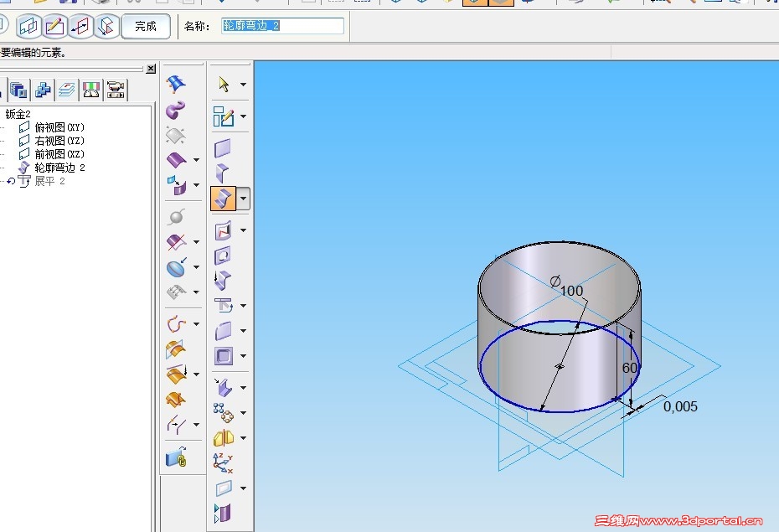
Task: Open dropdown next to Extruded Surface tool
Action: (x=196, y=159)
